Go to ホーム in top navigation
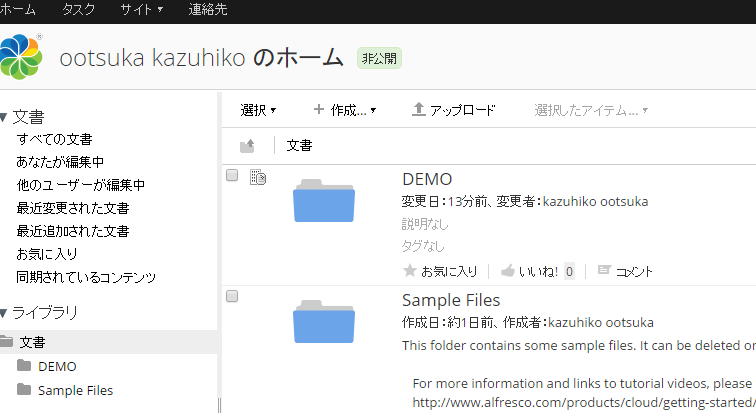 tap(18, 10)
